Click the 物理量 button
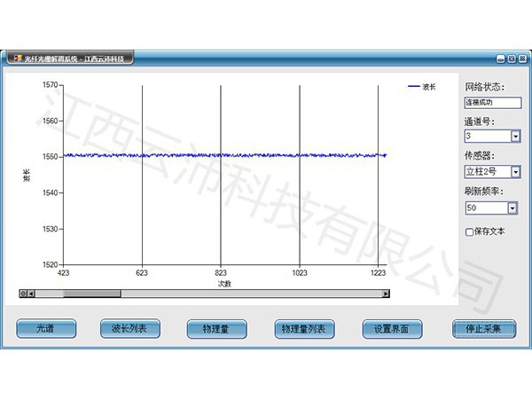The height and width of the screenshot is (399, 532). (216, 329)
